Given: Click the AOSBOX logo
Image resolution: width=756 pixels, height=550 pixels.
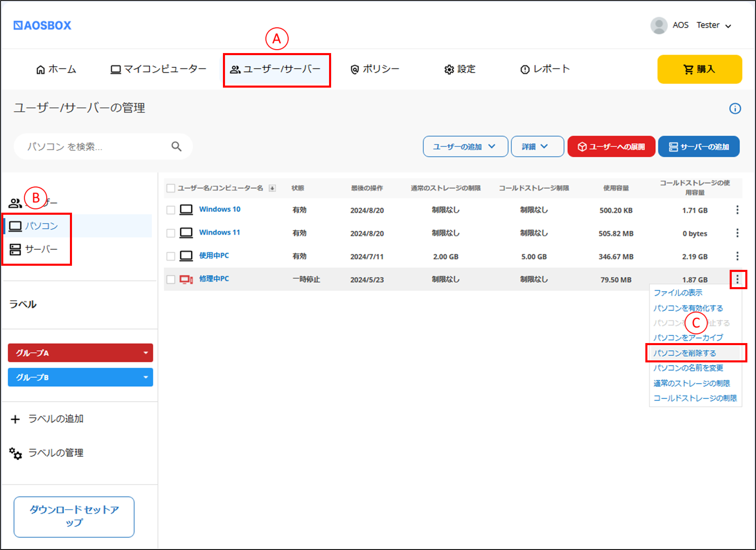Looking at the screenshot, I should click(x=42, y=26).
